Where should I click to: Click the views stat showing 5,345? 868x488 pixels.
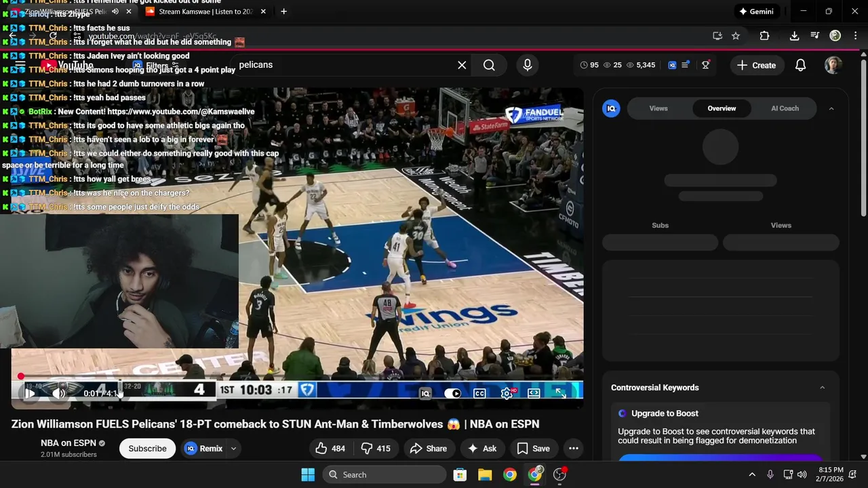click(641, 65)
